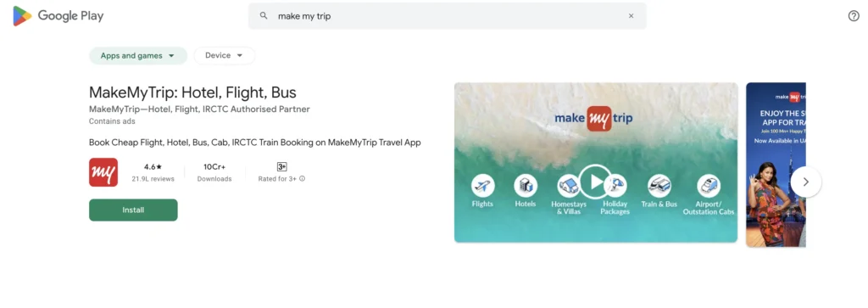The height and width of the screenshot is (308, 868).
Task: Click the Flights icon in the preview
Action: pos(482,186)
